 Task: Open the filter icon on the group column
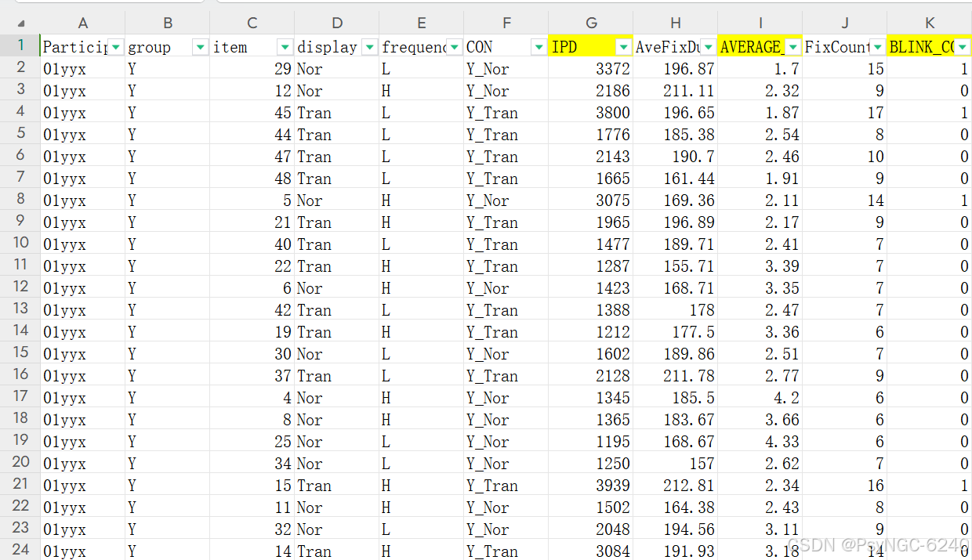200,46
